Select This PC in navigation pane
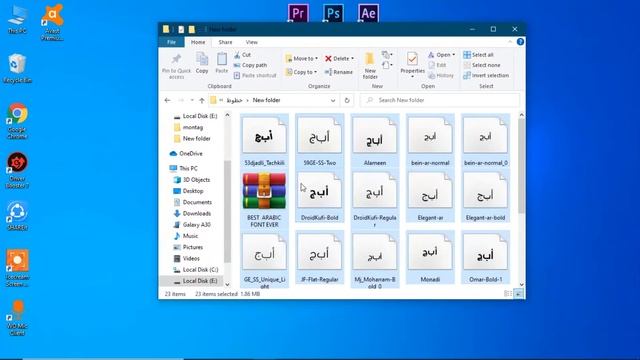Image resolution: width=640 pixels, height=360 pixels. [183, 168]
